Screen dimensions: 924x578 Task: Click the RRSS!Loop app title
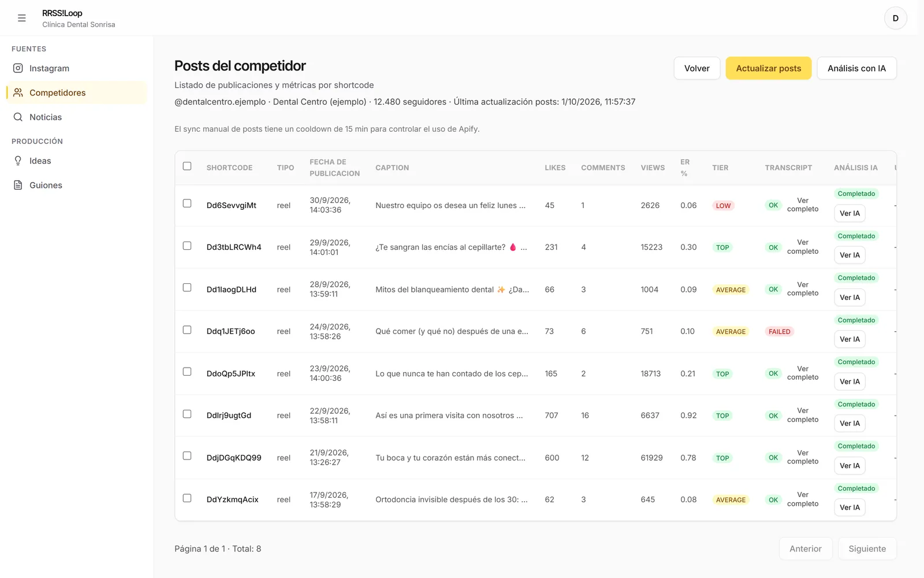pos(62,13)
